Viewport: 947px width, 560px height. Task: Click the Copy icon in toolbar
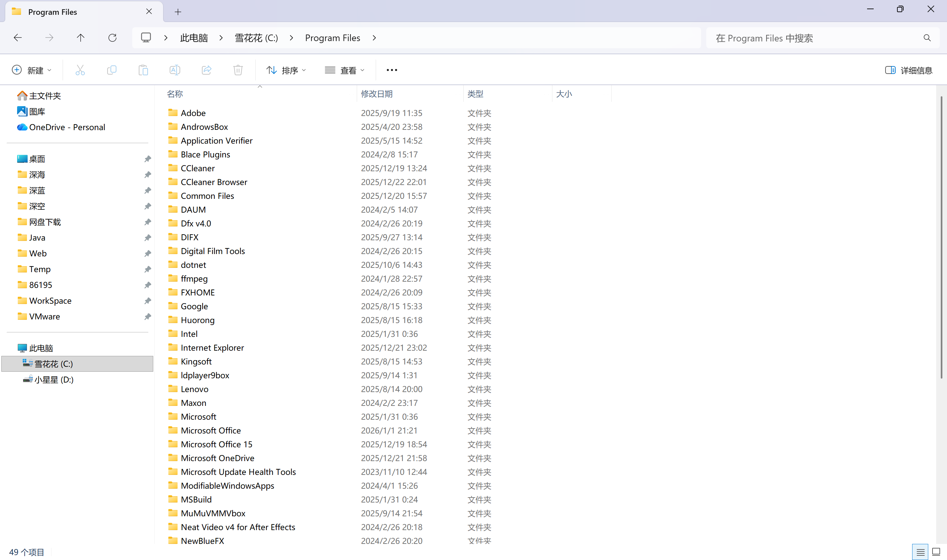point(112,70)
